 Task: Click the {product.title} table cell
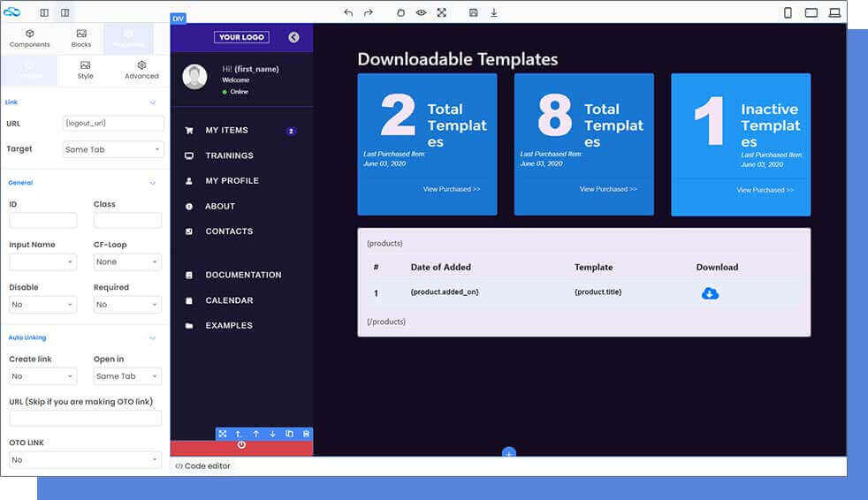click(x=598, y=292)
